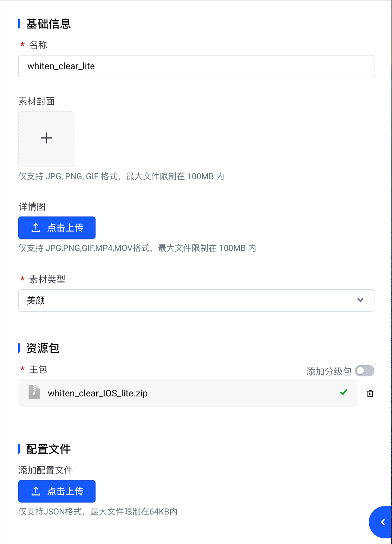This screenshot has height=544, width=392.
Task: Select the whiten_clear_IOS_lite.zip file name
Action: 98,393
